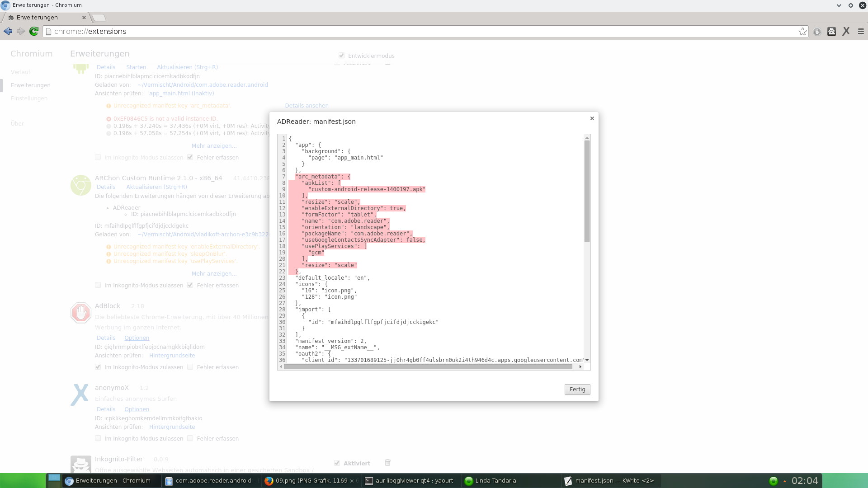Switch to Erweiterungen - Chromium taskbar entry

112,481
